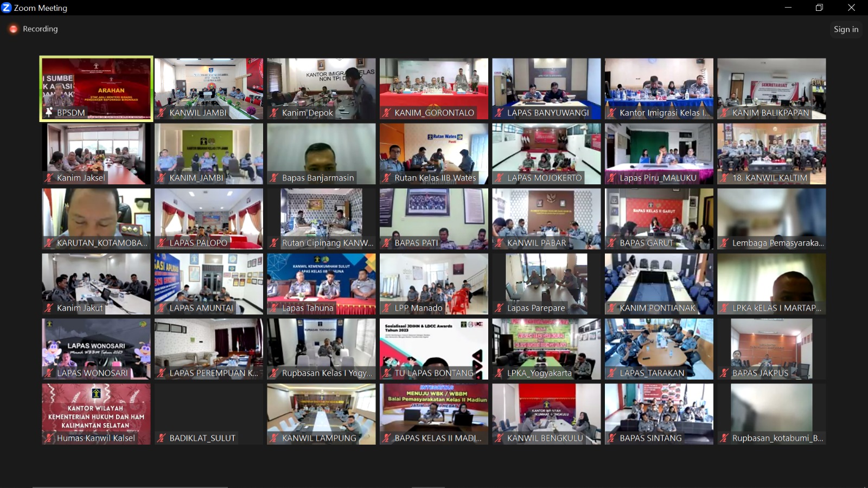Click the Sign in button
This screenshot has height=488, width=868.
[x=846, y=29]
